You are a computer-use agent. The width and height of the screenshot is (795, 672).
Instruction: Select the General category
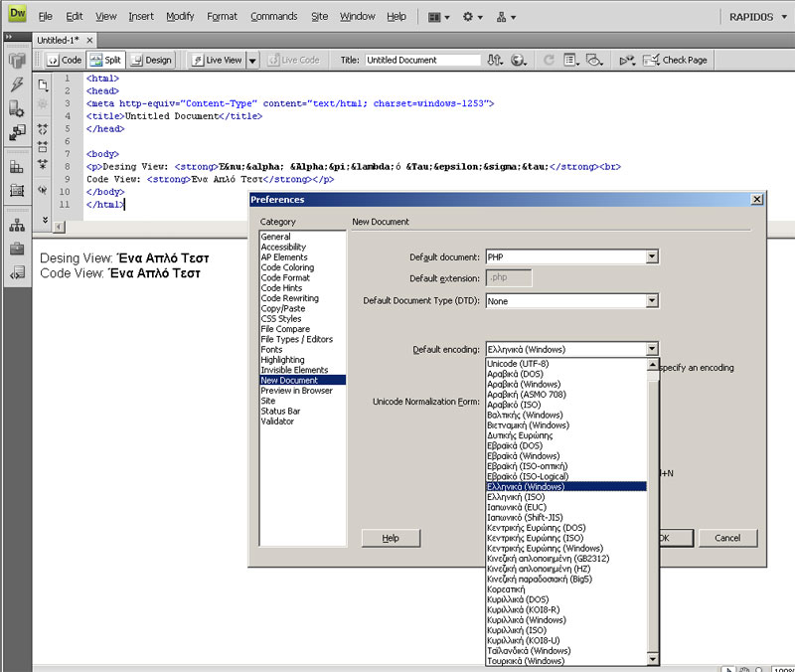(x=276, y=237)
